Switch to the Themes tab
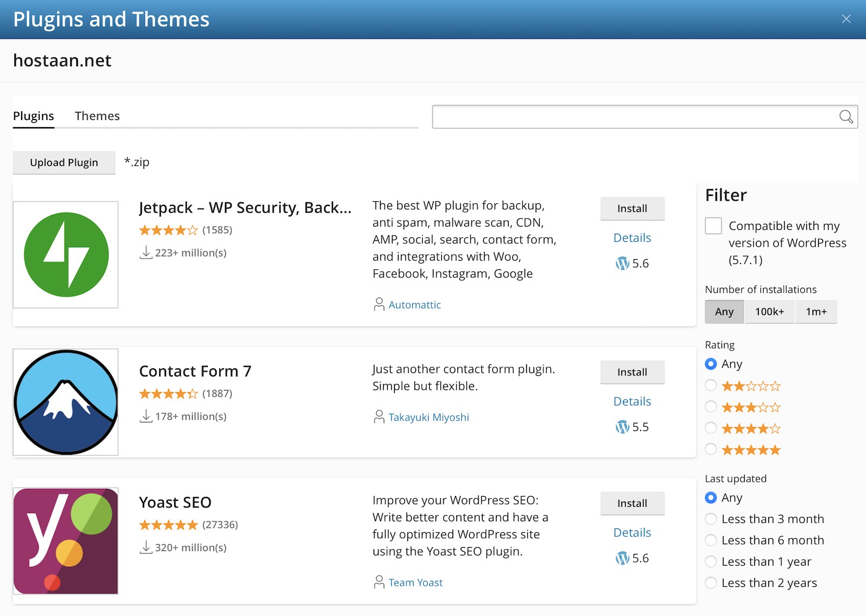This screenshot has width=866, height=616. click(x=97, y=116)
